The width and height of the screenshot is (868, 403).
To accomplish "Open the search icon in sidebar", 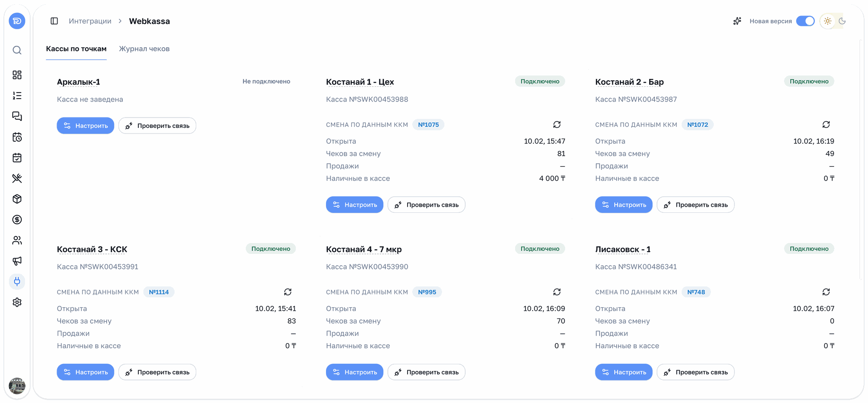I will pyautogui.click(x=17, y=50).
